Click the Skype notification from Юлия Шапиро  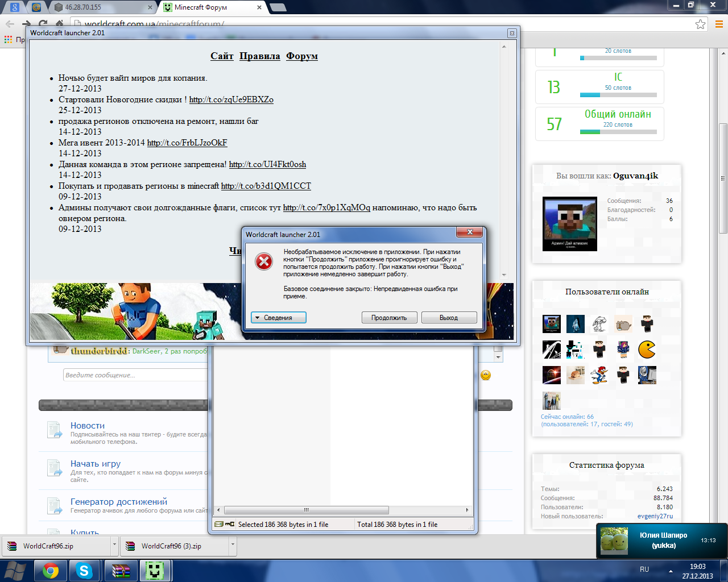coord(661,541)
